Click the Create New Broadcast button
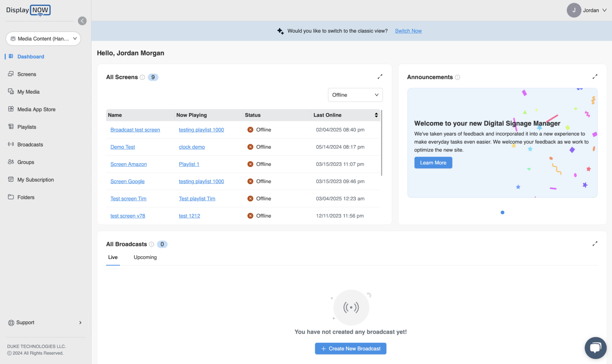Image resolution: width=612 pixels, height=364 pixels. (x=351, y=349)
